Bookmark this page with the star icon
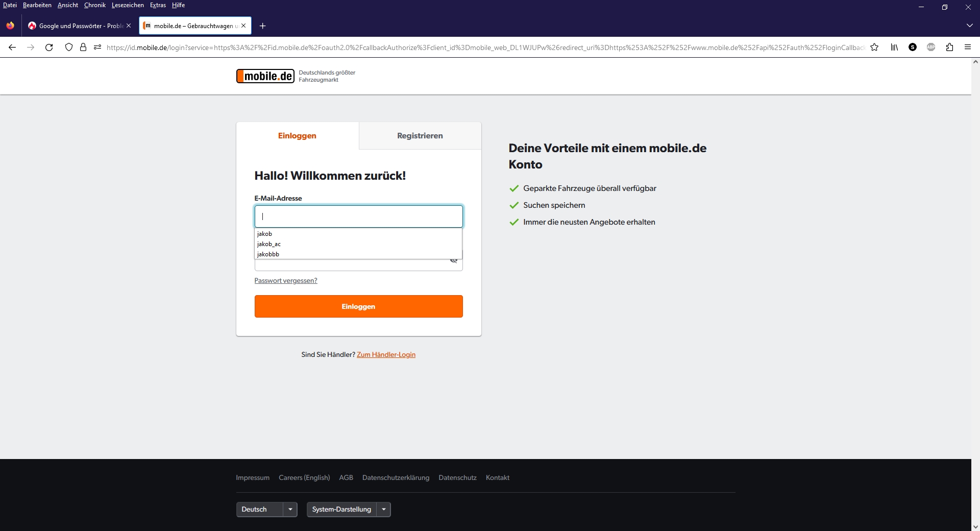The image size is (980, 531). click(874, 47)
